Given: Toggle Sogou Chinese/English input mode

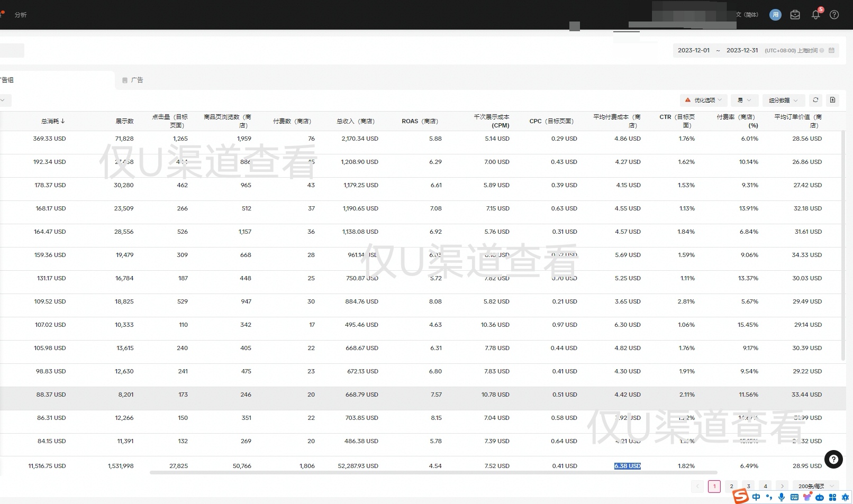Looking at the screenshot, I should click(756, 497).
